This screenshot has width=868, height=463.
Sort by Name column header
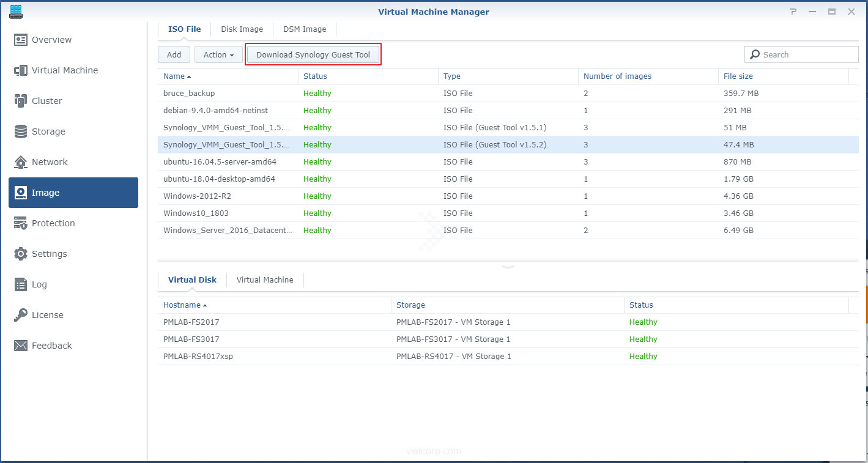point(174,76)
